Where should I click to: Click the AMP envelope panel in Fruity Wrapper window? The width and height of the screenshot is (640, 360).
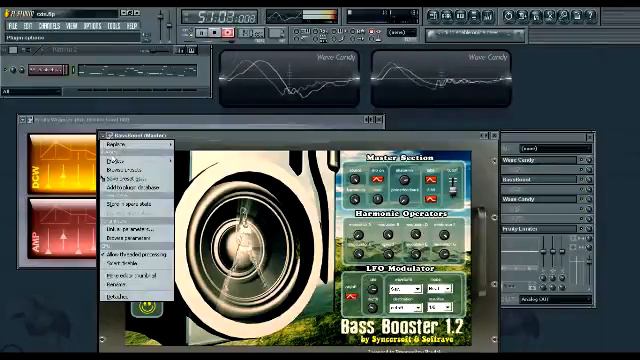coord(62,228)
